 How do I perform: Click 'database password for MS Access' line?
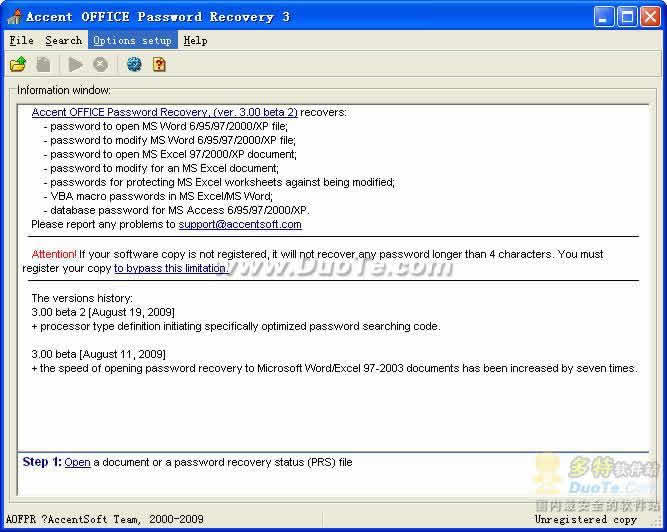pos(177,210)
